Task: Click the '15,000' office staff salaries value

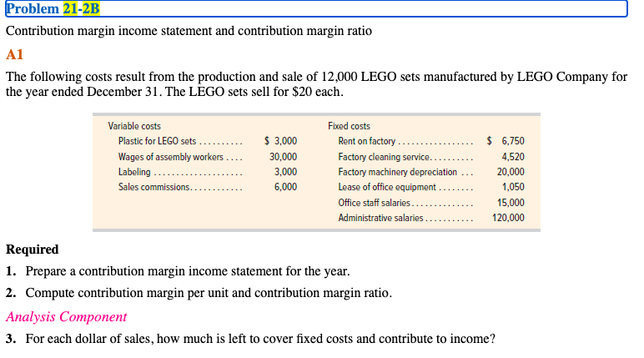Action: pyautogui.click(x=511, y=203)
